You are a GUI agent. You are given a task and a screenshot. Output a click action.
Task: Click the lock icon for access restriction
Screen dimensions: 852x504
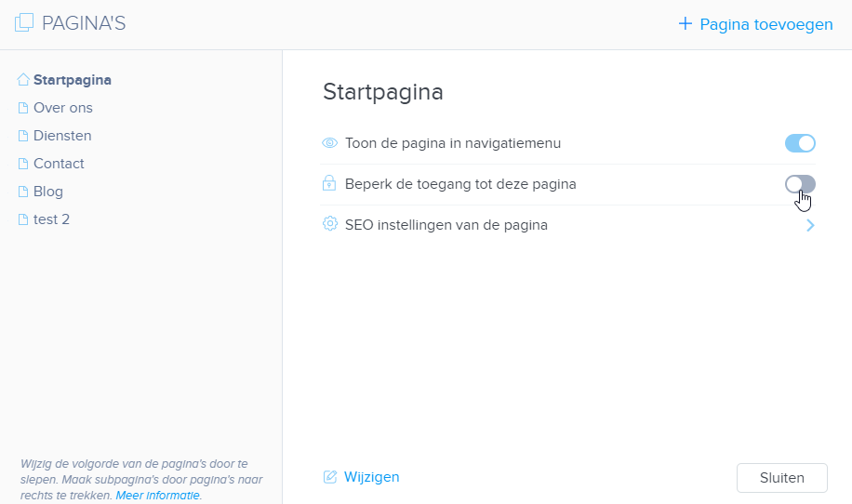click(329, 184)
